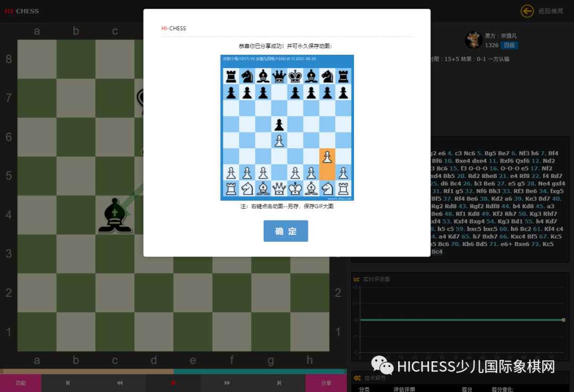This screenshot has width=574, height=392.
Task: Click the back arrow icon for 返回棋局
Action: point(527,11)
